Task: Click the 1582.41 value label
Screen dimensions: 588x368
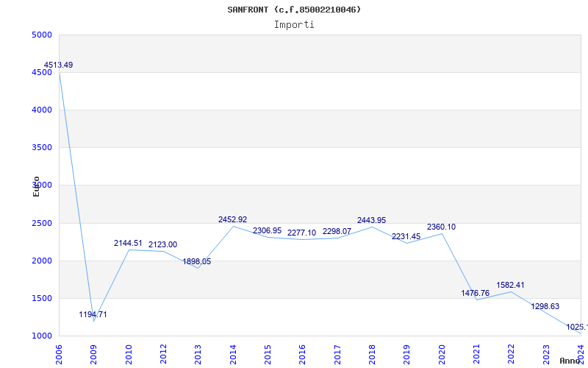Action: [510, 286]
